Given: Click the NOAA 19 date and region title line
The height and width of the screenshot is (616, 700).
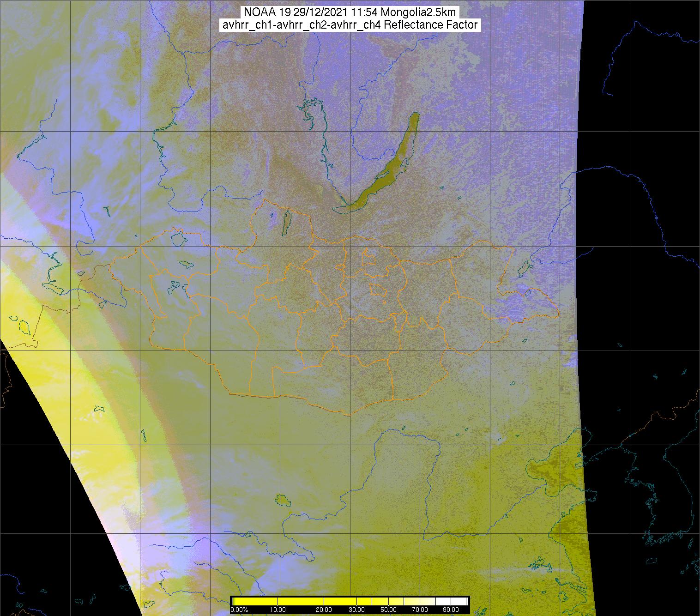Looking at the screenshot, I should (x=350, y=12).
